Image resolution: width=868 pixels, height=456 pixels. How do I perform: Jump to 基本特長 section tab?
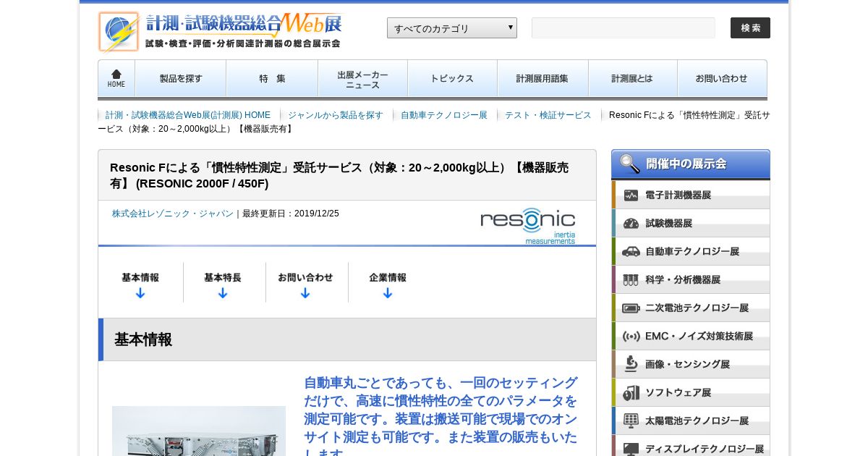click(223, 282)
